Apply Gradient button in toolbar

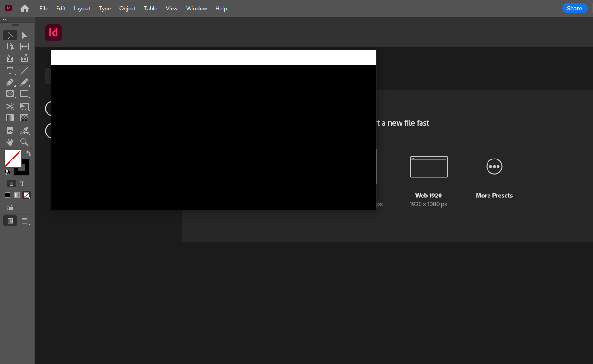pyautogui.click(x=17, y=195)
